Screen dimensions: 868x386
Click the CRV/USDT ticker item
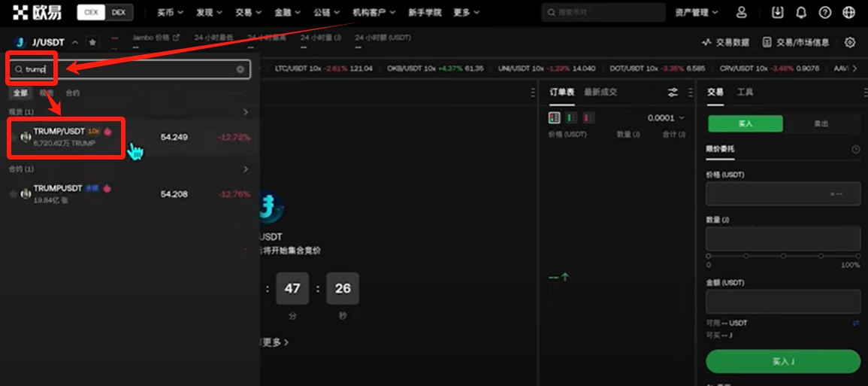pyautogui.click(x=770, y=68)
